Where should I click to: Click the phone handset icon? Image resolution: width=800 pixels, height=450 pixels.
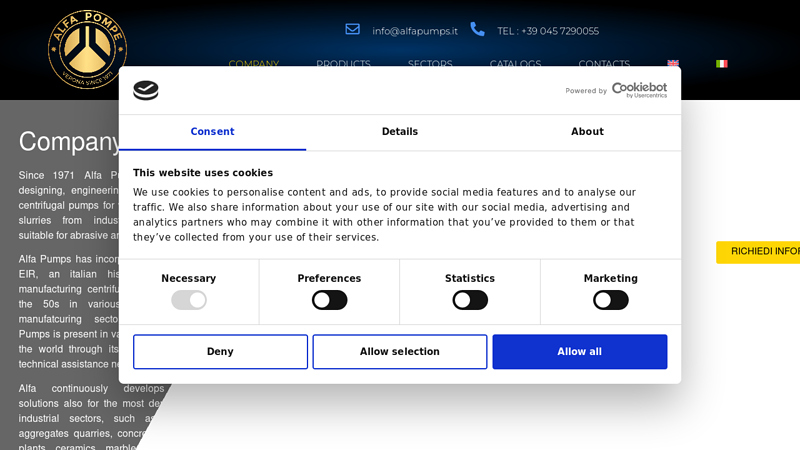pos(477,29)
